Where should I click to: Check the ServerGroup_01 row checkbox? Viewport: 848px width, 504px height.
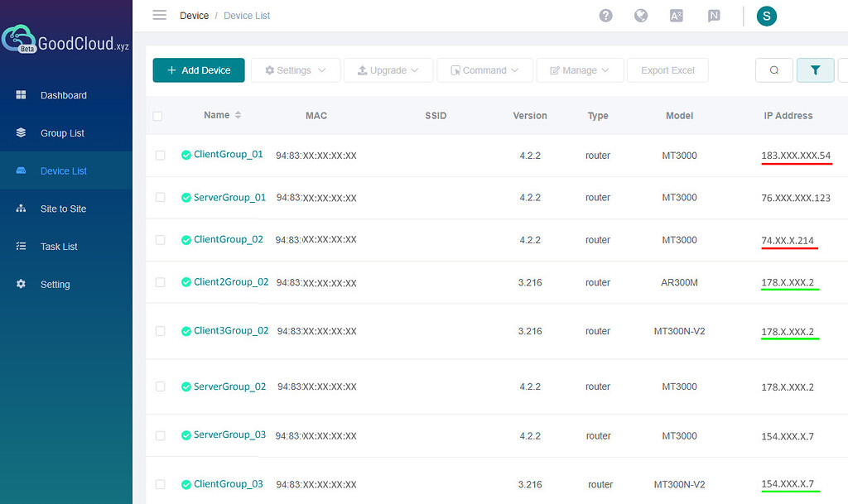click(x=160, y=197)
